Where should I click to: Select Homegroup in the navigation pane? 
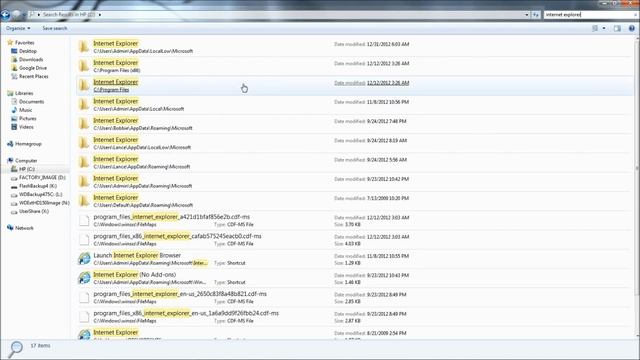pos(24,144)
